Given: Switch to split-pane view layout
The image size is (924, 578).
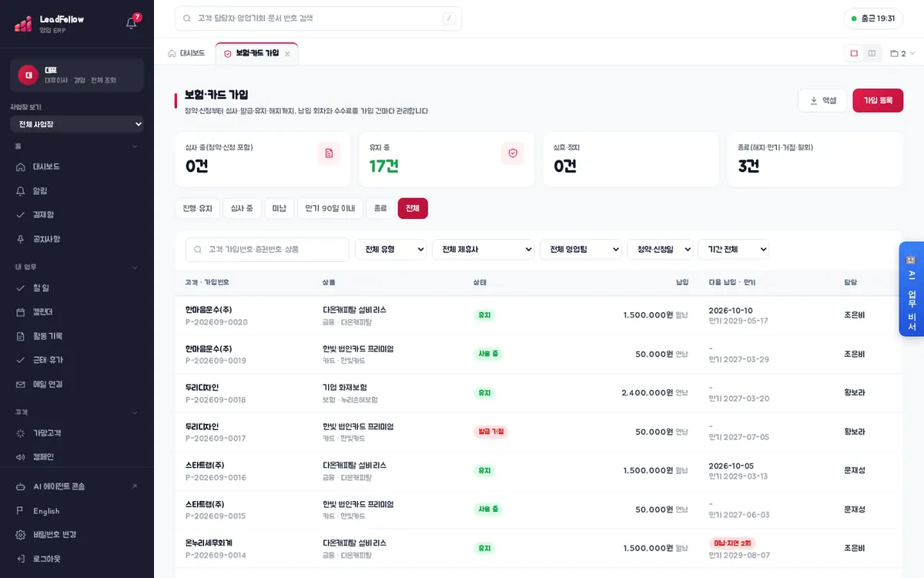Looking at the screenshot, I should point(872,53).
